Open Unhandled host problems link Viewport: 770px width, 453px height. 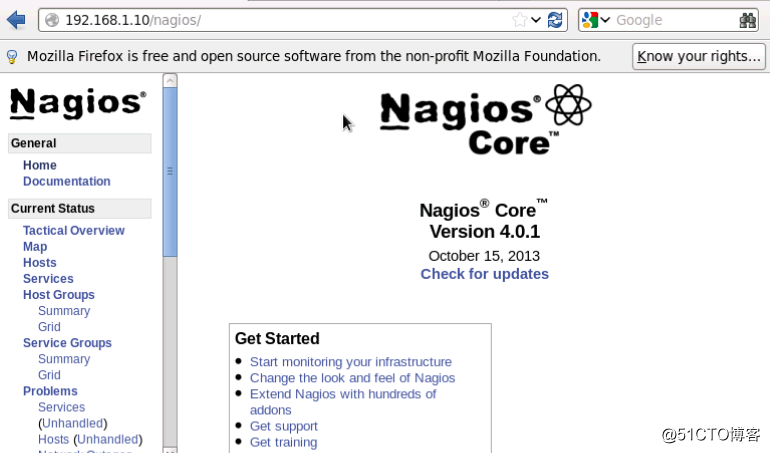[108, 439]
